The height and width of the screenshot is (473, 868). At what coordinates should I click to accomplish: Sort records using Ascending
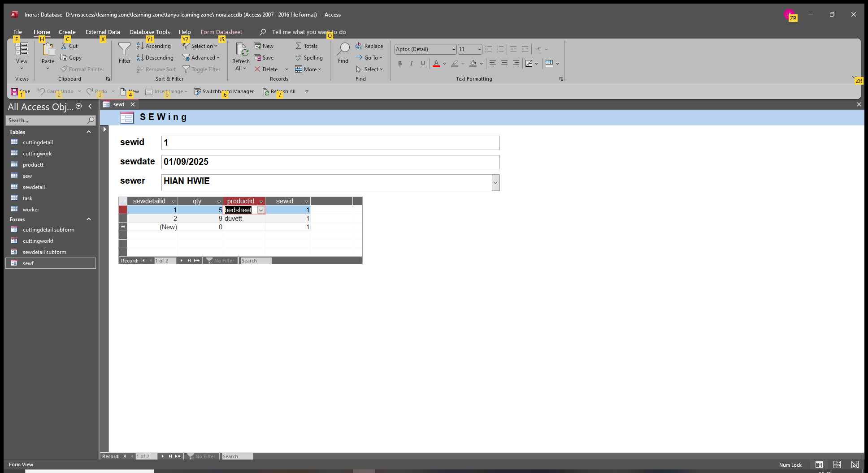click(x=154, y=46)
